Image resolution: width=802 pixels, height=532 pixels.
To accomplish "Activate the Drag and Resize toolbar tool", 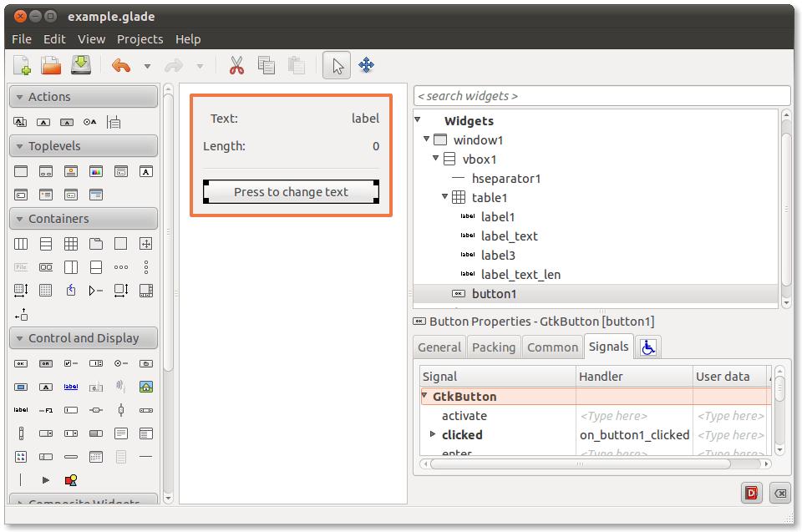I will (x=366, y=65).
